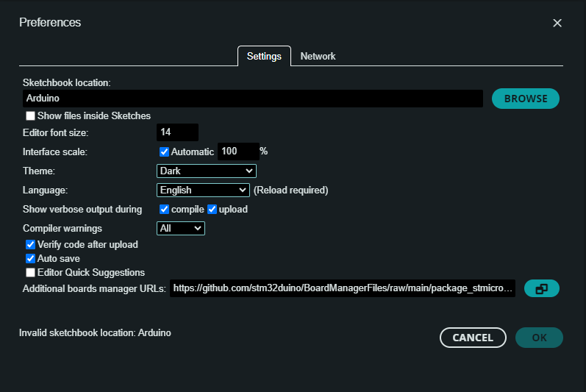Screen dimensions: 586x392
Task: Switch to the Network tab
Action: [318, 57]
